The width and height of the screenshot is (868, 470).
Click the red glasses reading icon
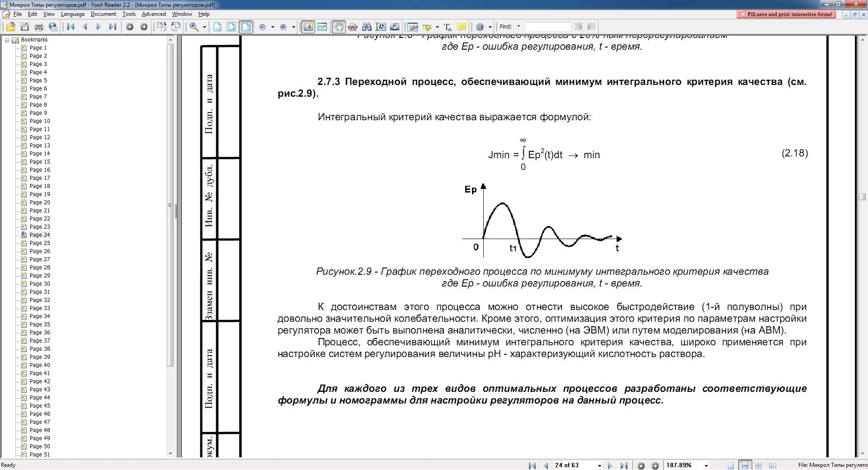pyautogui.click(x=353, y=27)
